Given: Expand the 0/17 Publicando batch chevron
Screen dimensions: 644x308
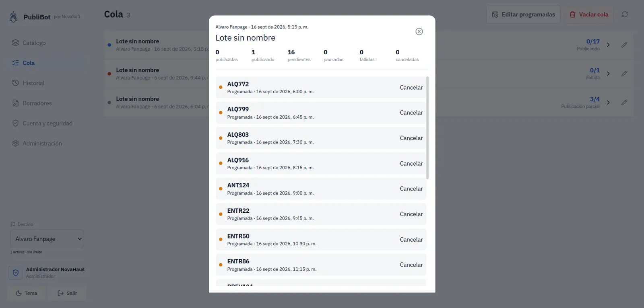Looking at the screenshot, I should click(x=608, y=45).
